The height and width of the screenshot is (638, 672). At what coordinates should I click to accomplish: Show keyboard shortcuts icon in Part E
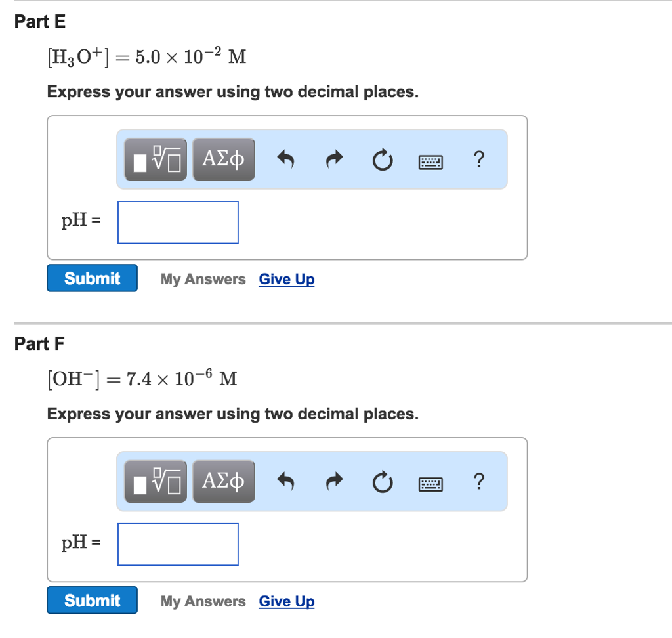(x=430, y=162)
